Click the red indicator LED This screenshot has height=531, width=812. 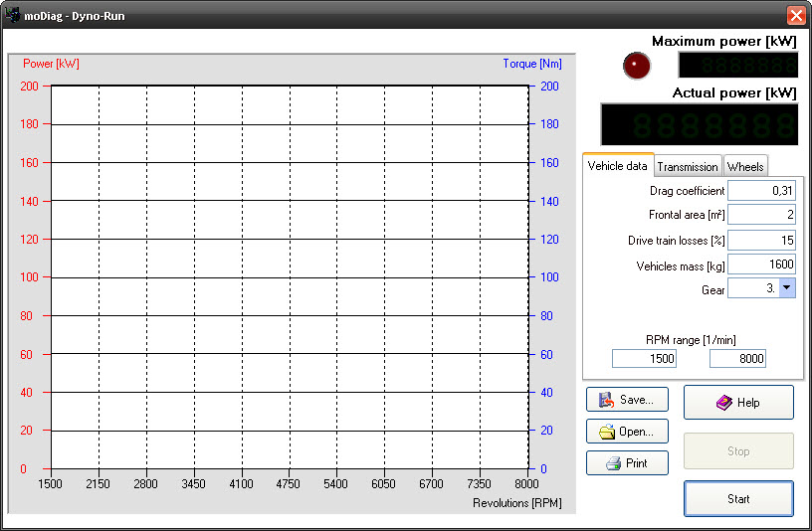tap(636, 66)
